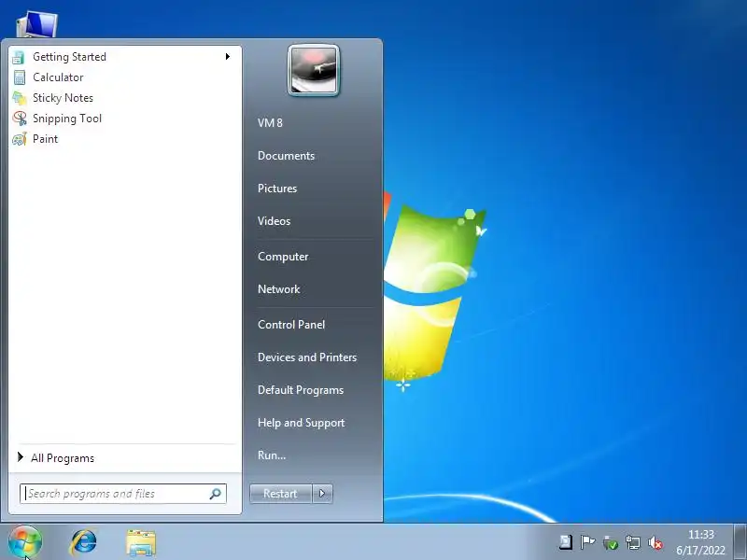Open Videos library

(274, 221)
